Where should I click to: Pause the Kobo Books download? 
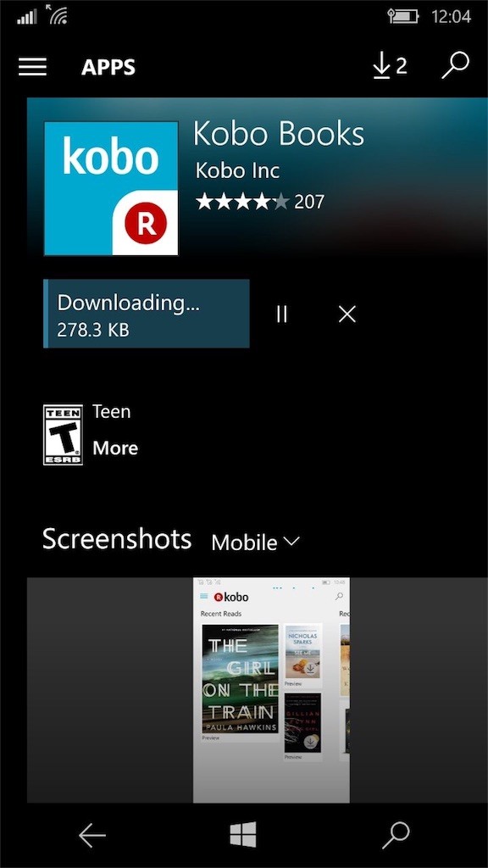[x=282, y=314]
